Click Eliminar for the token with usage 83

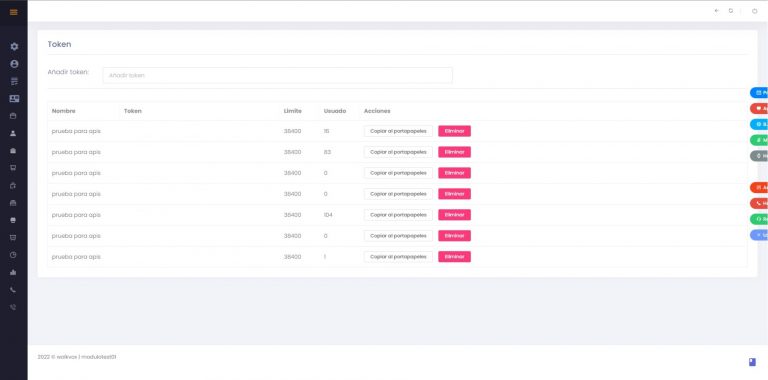click(x=455, y=152)
